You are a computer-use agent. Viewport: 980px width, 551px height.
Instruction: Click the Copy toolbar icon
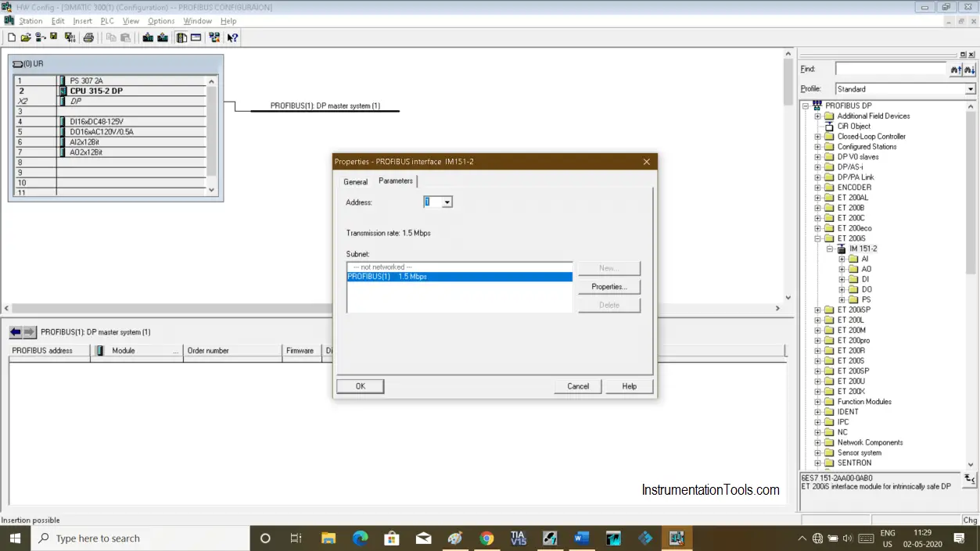click(111, 37)
